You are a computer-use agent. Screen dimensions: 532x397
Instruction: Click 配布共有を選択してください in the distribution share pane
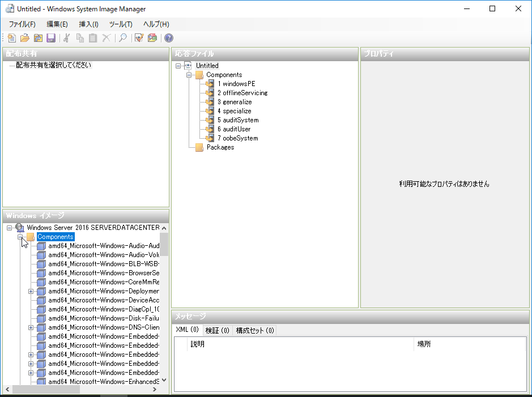(54, 65)
